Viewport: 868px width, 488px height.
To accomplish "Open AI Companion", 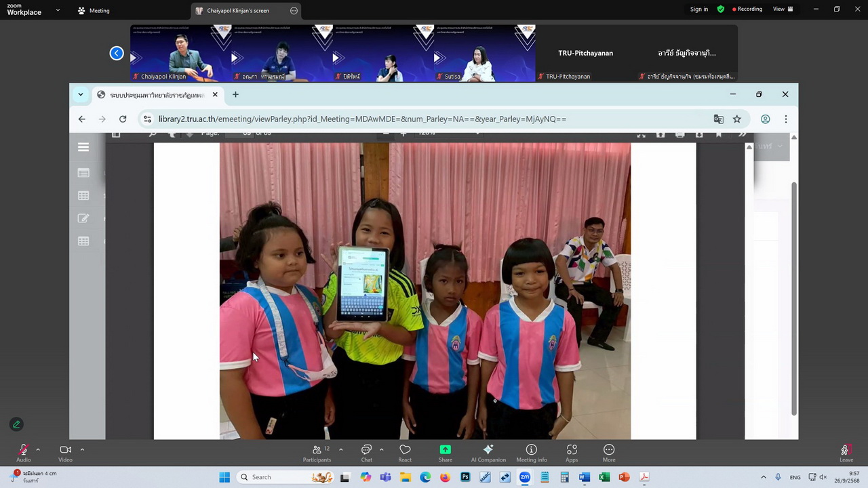I will 488,451.
